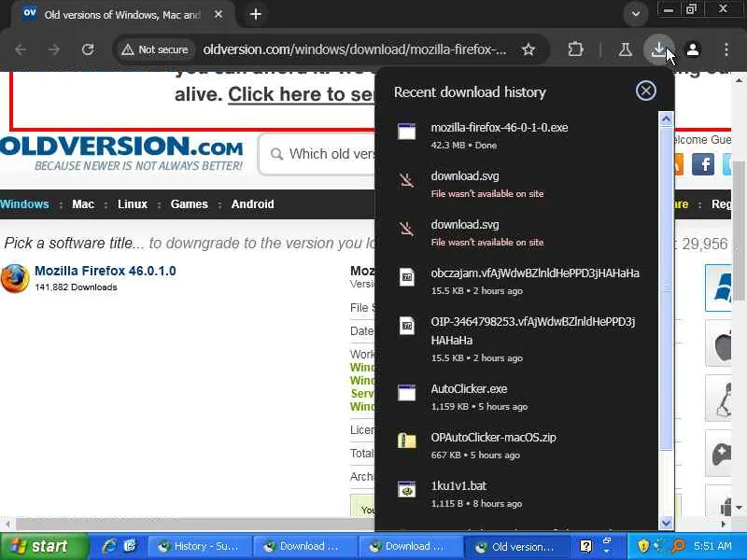Click the 1ku1v1.bat file icon

click(407, 489)
